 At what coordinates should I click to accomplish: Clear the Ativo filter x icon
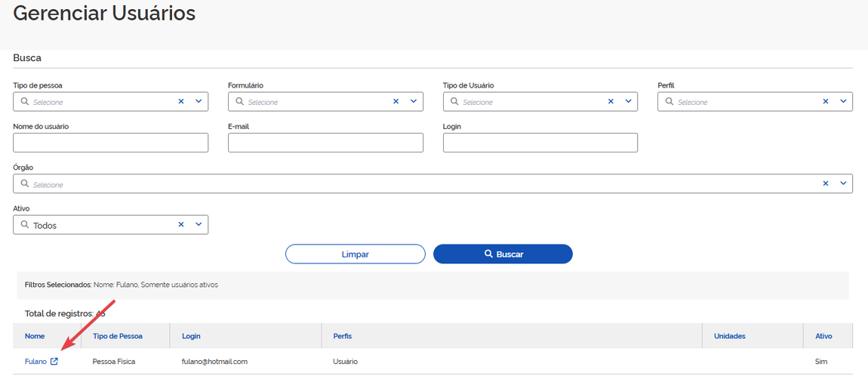181,224
